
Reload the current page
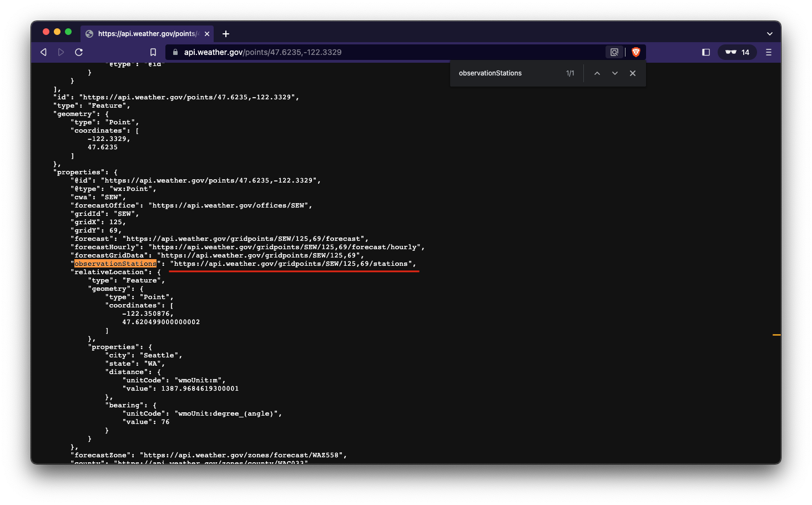click(x=79, y=52)
